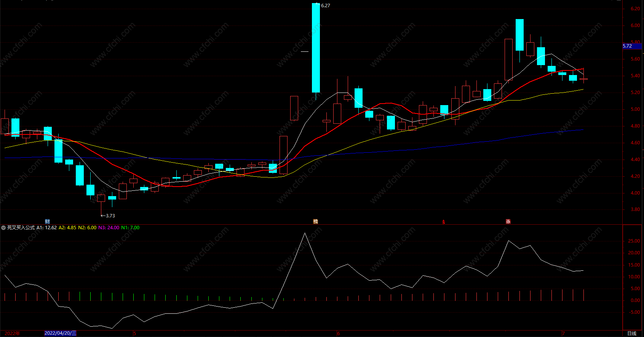Click the 5.72 current price tag
Viewport: 644px width, 337px height.
coord(632,46)
